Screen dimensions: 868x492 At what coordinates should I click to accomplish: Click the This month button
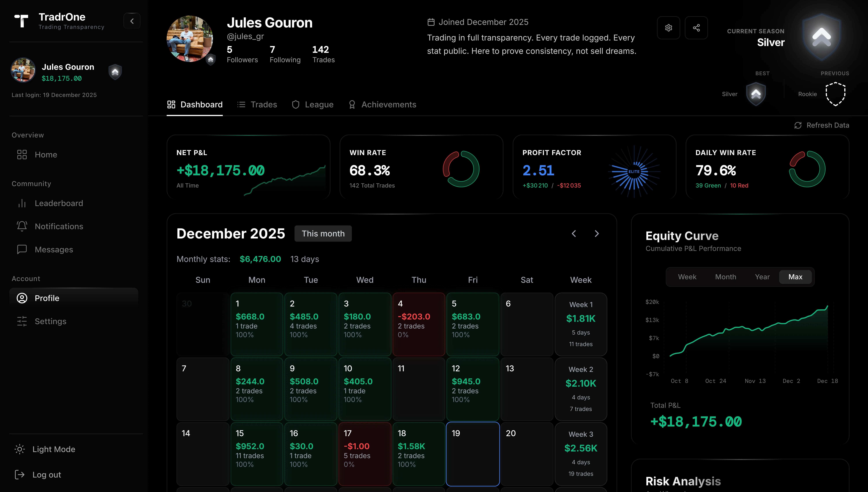coord(323,234)
